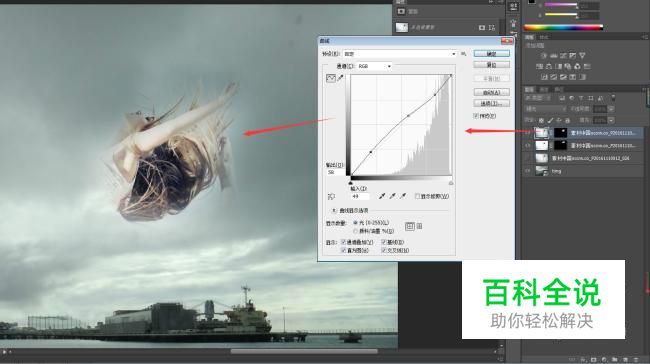The width and height of the screenshot is (650, 364).
Task: Add a Vibrance adjustment layer icon
Action: pos(582,56)
